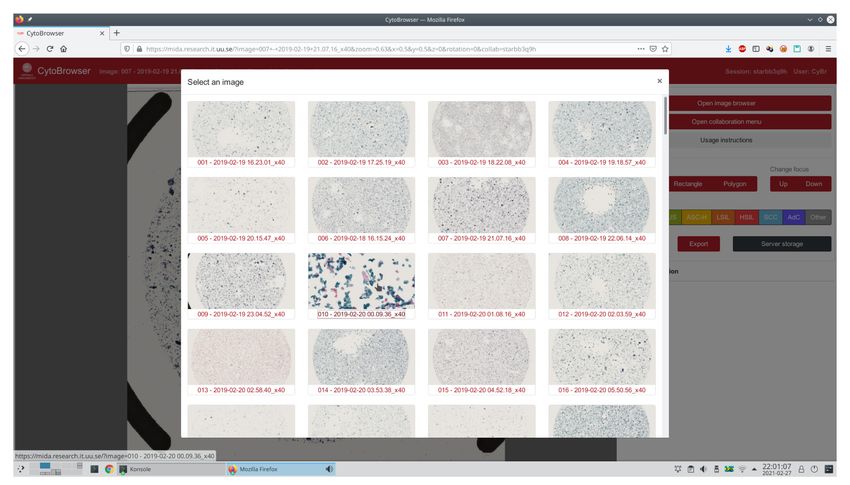Open KDE application launcher
850x485 pixels.
pos(21,469)
